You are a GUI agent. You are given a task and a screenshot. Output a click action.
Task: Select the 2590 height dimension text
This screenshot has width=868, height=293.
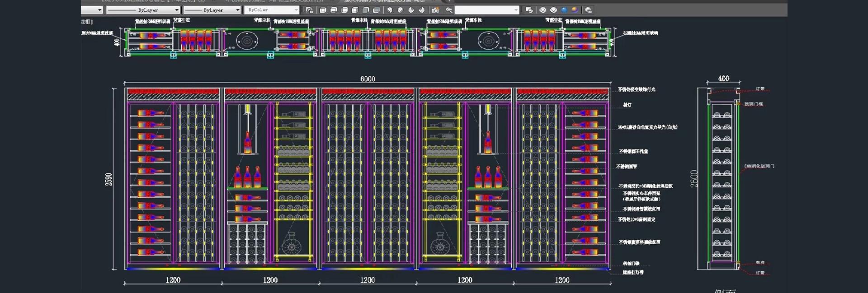tap(108, 179)
